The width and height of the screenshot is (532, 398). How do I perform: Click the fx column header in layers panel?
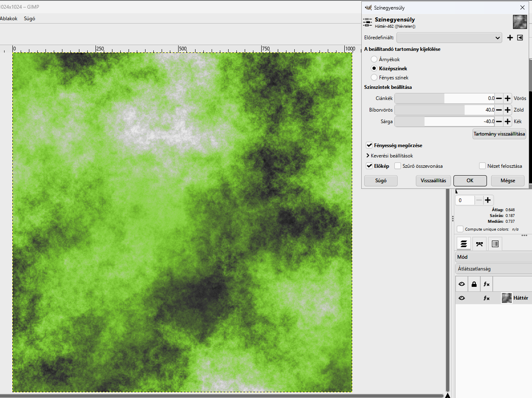point(487,284)
